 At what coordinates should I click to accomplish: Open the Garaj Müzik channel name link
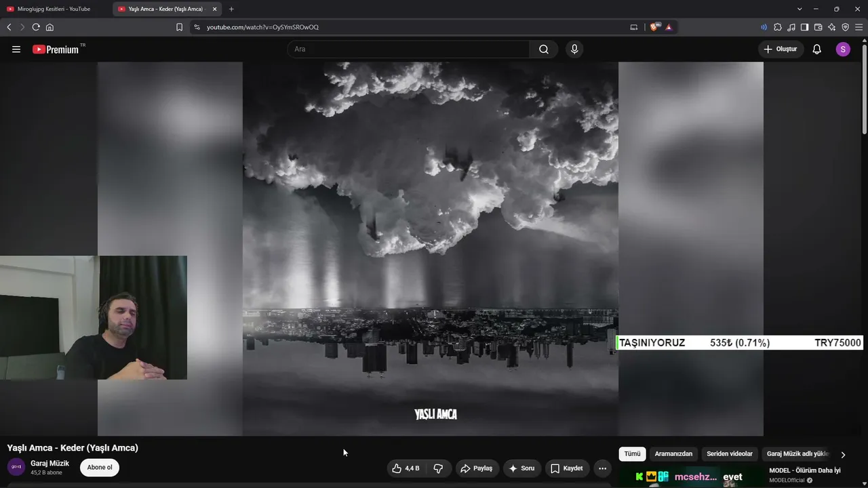tap(50, 464)
